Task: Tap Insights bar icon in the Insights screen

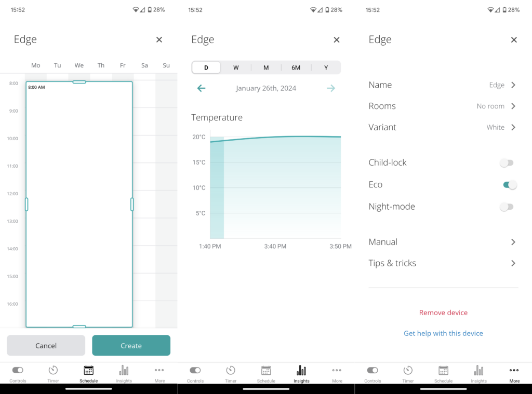Action: coord(301,370)
